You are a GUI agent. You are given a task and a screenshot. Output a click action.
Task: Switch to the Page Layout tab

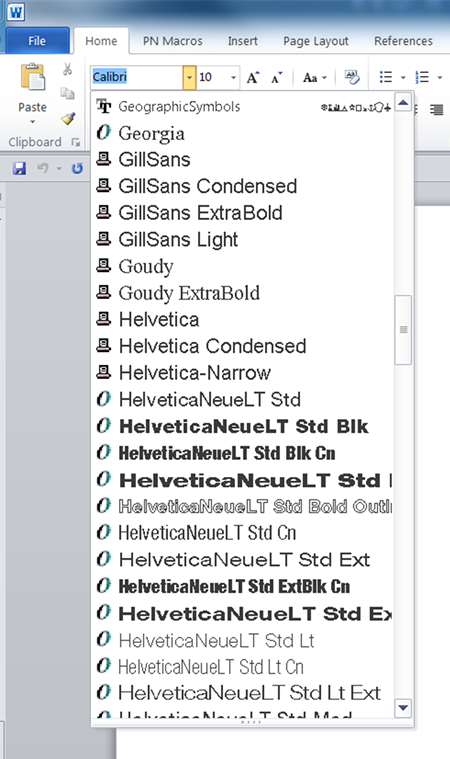coord(315,41)
